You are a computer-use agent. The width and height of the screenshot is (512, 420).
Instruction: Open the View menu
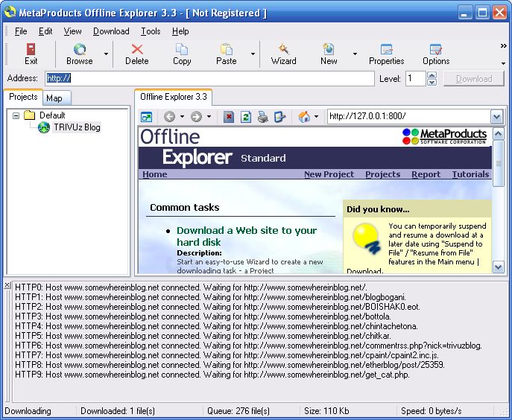point(72,31)
